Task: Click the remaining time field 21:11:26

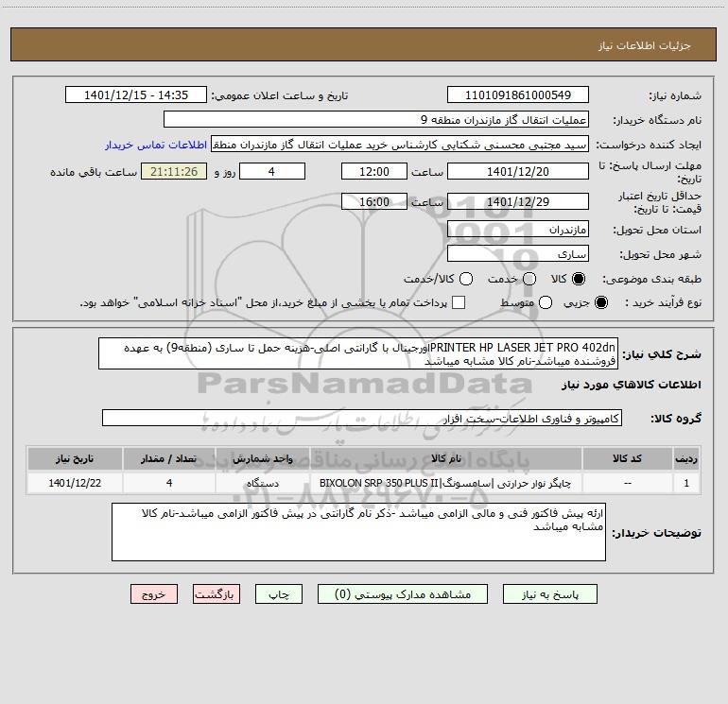Action: pos(174,171)
